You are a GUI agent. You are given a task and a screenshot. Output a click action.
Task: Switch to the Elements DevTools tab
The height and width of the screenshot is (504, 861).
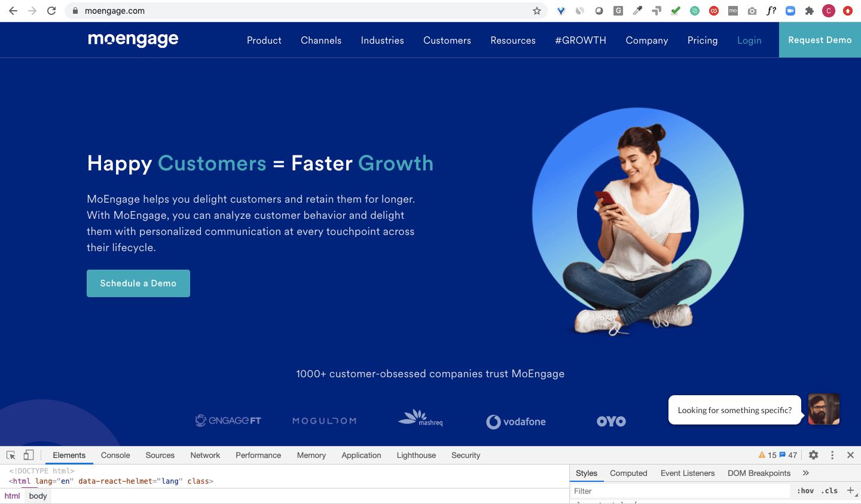coord(69,455)
